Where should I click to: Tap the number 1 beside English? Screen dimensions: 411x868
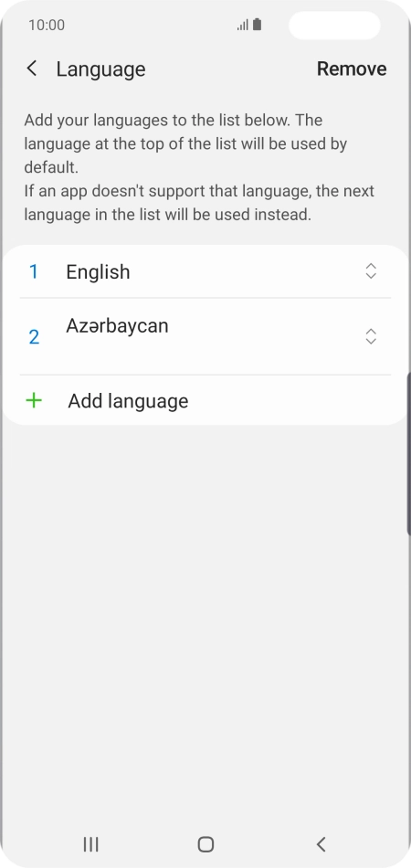point(33,271)
